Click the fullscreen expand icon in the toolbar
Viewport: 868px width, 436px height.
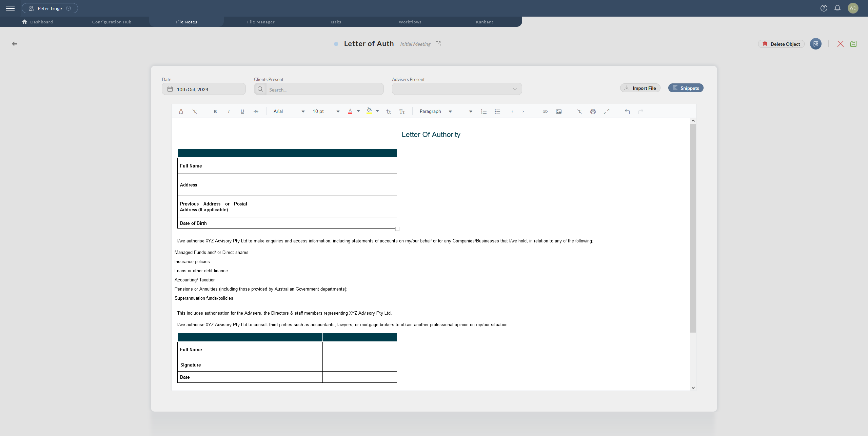(607, 111)
